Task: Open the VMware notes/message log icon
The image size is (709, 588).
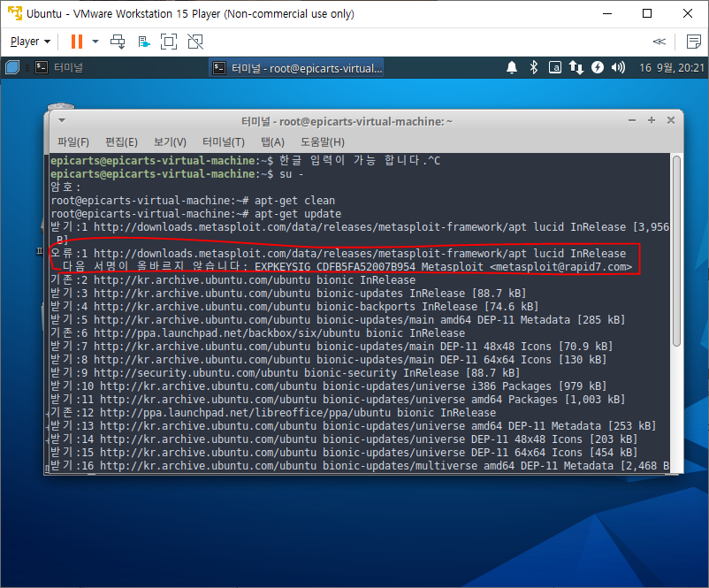Action: tap(693, 42)
